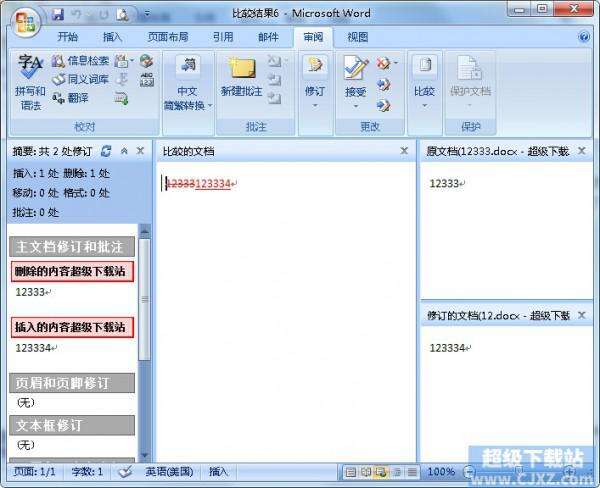The height and width of the screenshot is (488, 600).
Task: Run 拼写和语法 spelling check
Action: point(30,83)
